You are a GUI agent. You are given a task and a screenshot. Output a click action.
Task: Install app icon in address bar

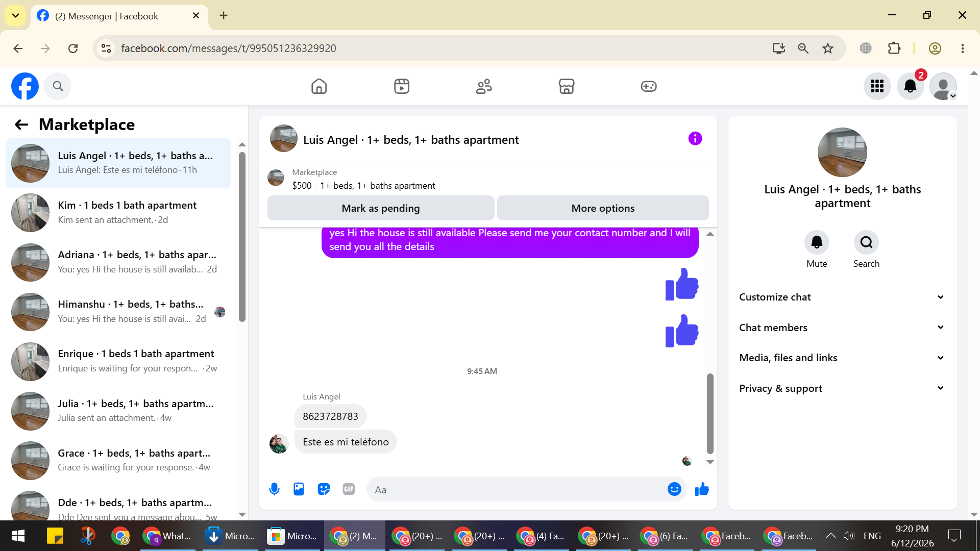tap(778, 48)
